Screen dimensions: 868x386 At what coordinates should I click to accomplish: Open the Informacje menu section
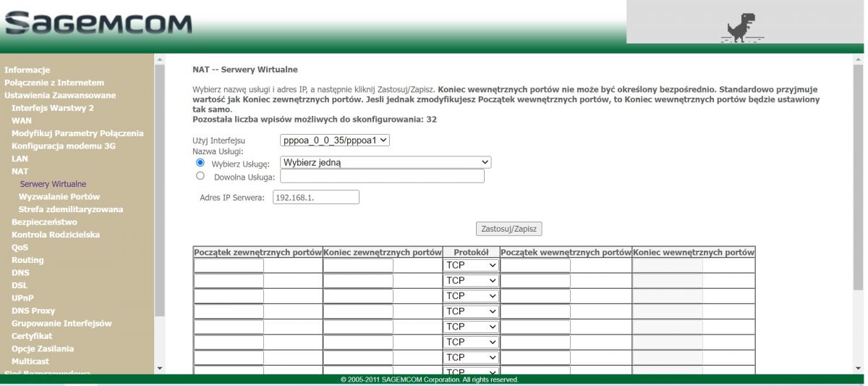point(27,70)
